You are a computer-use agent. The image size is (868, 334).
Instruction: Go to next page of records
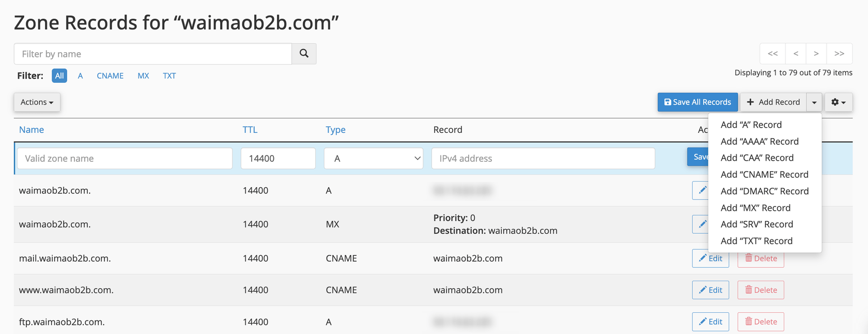point(816,54)
